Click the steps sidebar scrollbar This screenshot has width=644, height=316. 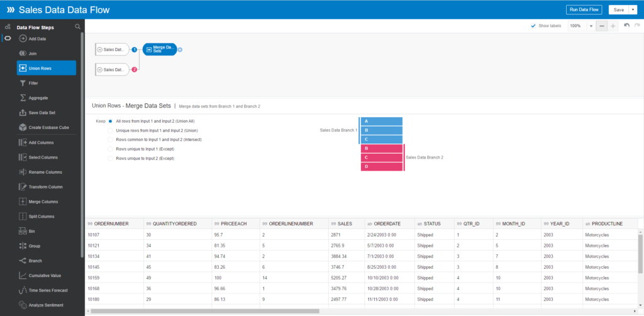[x=82, y=144]
